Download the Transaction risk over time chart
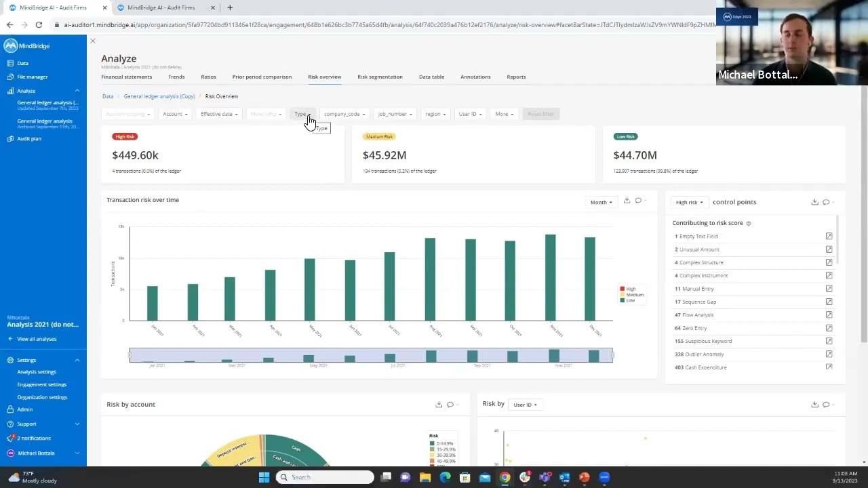This screenshot has width=868, height=488. tap(627, 201)
